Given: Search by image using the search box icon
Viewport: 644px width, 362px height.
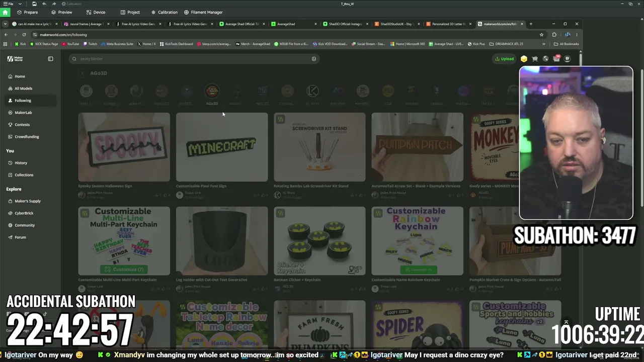Looking at the screenshot, I should [314, 59].
